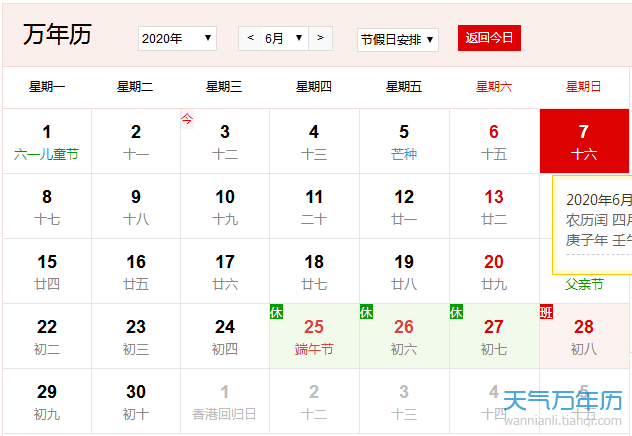The image size is (632, 436).
Task: Select June 29 初九 cell
Action: click(x=47, y=401)
